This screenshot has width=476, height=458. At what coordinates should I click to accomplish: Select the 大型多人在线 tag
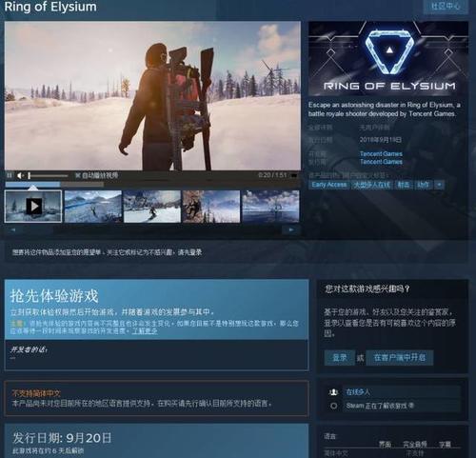click(371, 185)
